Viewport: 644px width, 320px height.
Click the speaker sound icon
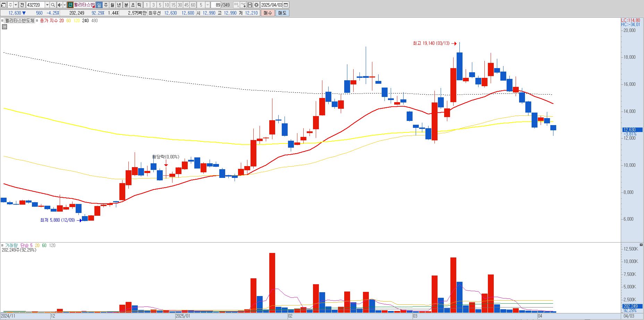point(60,5)
